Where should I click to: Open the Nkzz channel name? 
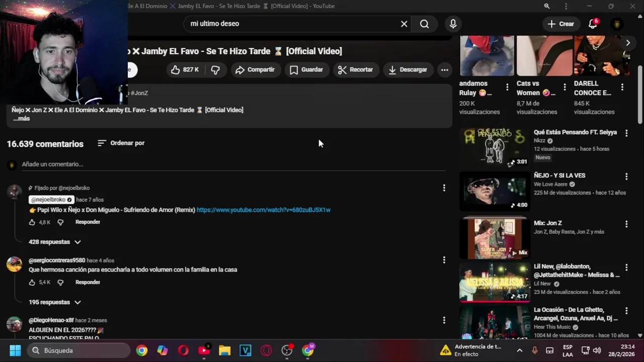(x=539, y=141)
